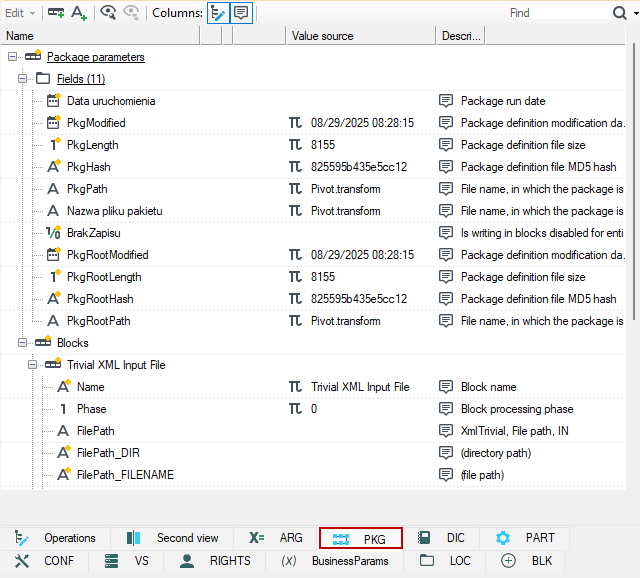
Task: Switch to the BLK tab
Action: click(x=526, y=561)
